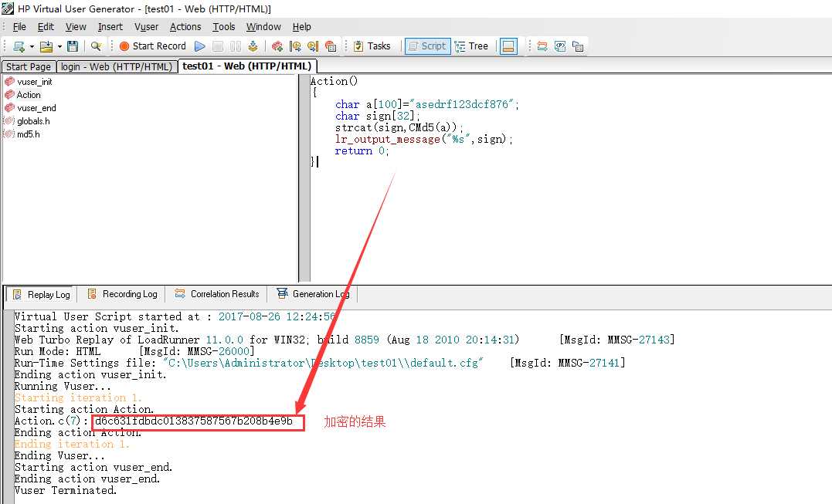Screen dimensions: 832x504
Task: Click the Open Script folder icon
Action: [x=46, y=46]
